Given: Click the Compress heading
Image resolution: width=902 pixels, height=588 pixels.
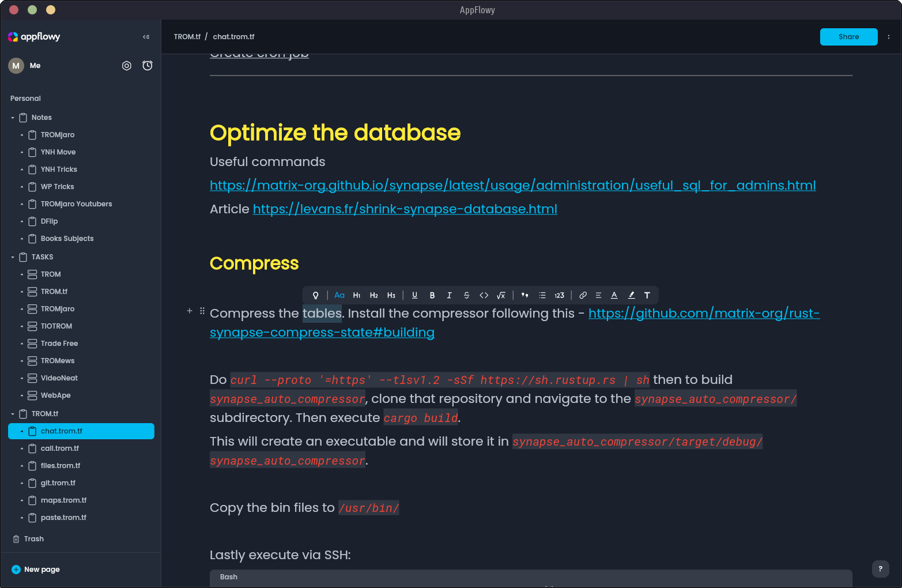Looking at the screenshot, I should [x=254, y=263].
